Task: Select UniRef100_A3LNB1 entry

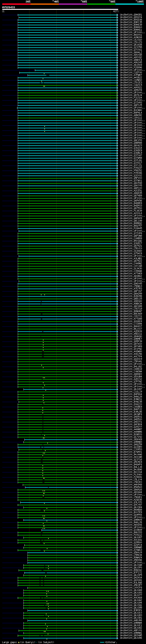Action: 131,259
